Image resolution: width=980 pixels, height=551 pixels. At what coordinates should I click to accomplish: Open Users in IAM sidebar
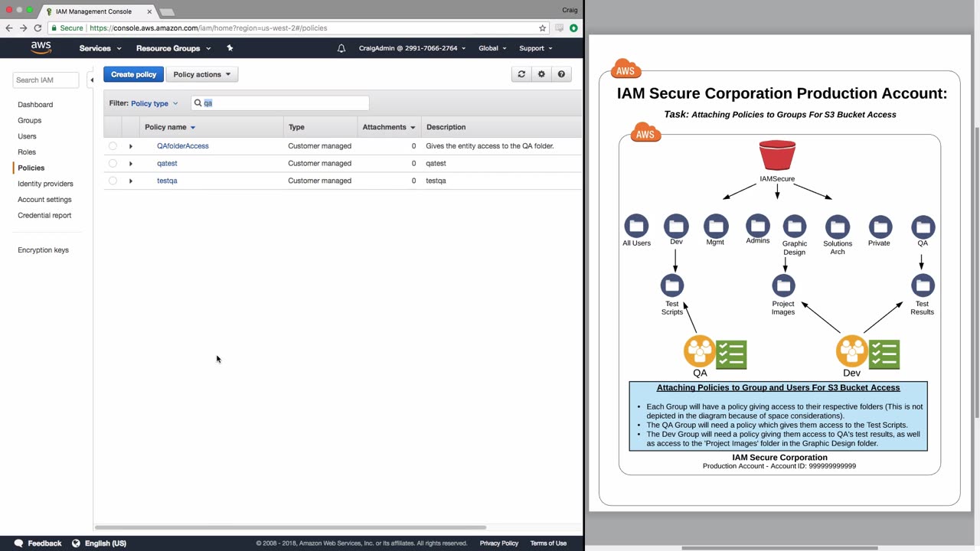pyautogui.click(x=27, y=136)
